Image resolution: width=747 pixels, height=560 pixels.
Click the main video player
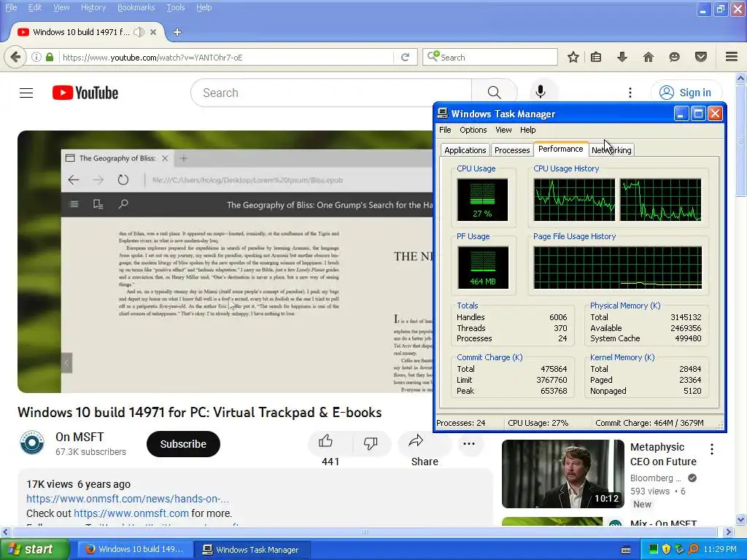(x=225, y=262)
